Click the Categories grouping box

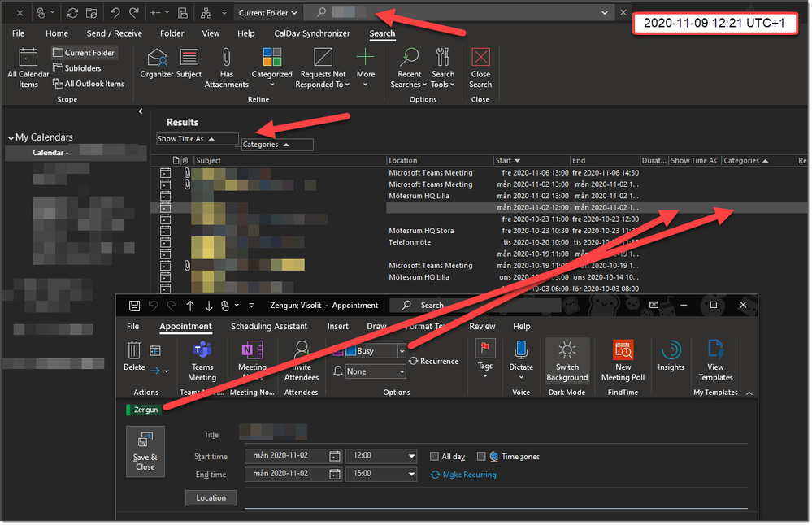277,145
